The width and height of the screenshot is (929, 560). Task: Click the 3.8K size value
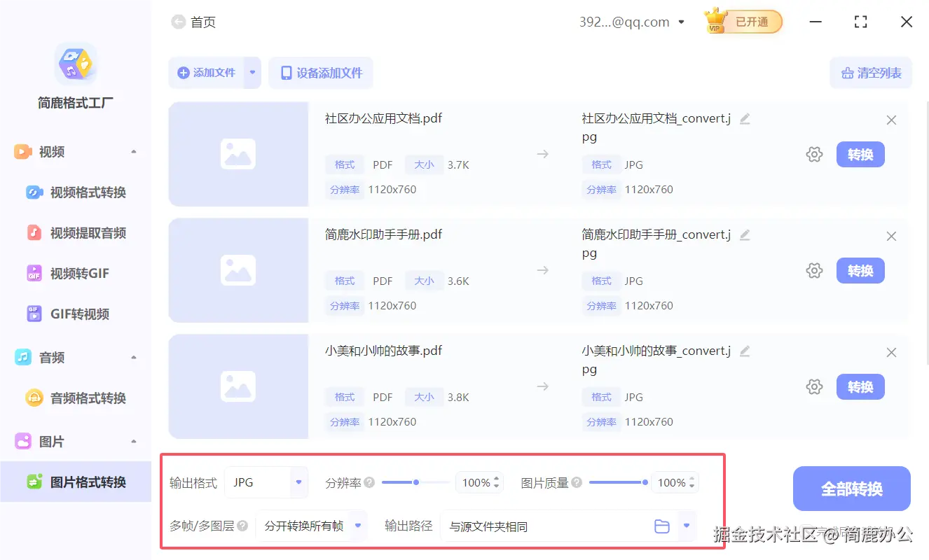click(x=458, y=398)
